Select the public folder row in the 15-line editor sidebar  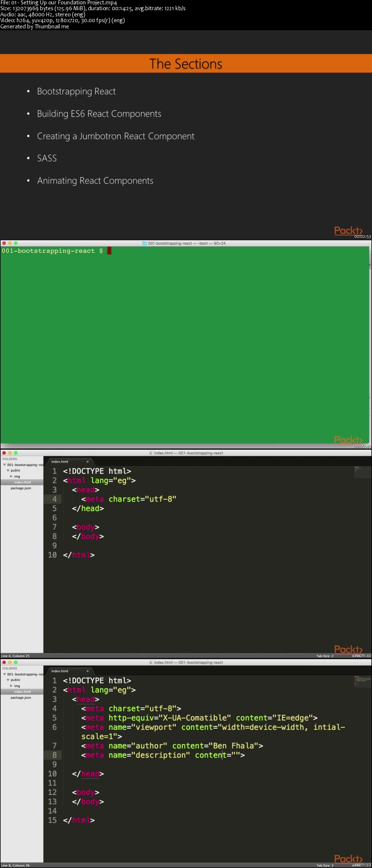[x=22, y=680]
